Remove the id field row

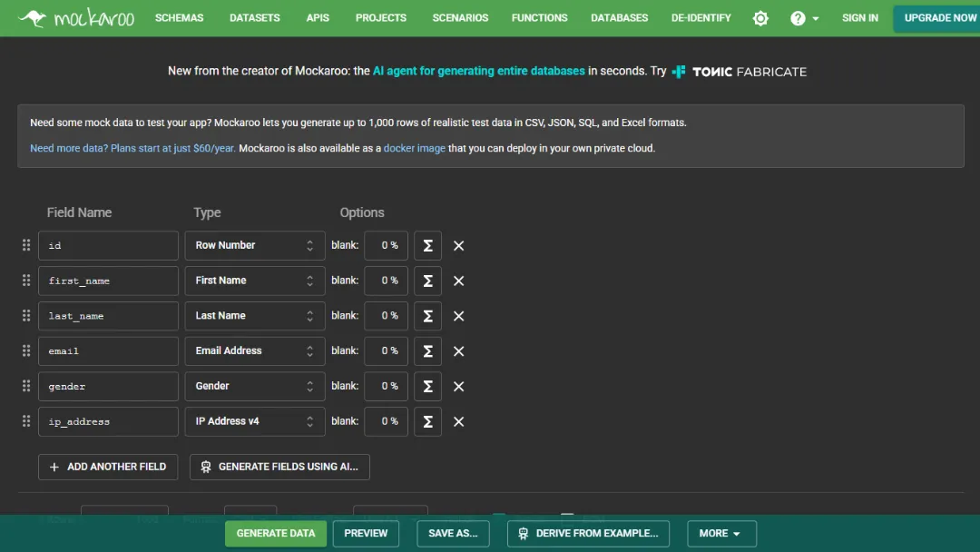pos(459,246)
